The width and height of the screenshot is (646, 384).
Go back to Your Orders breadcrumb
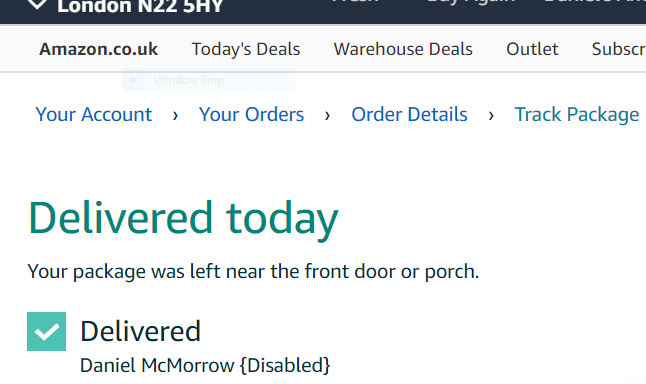(x=251, y=115)
